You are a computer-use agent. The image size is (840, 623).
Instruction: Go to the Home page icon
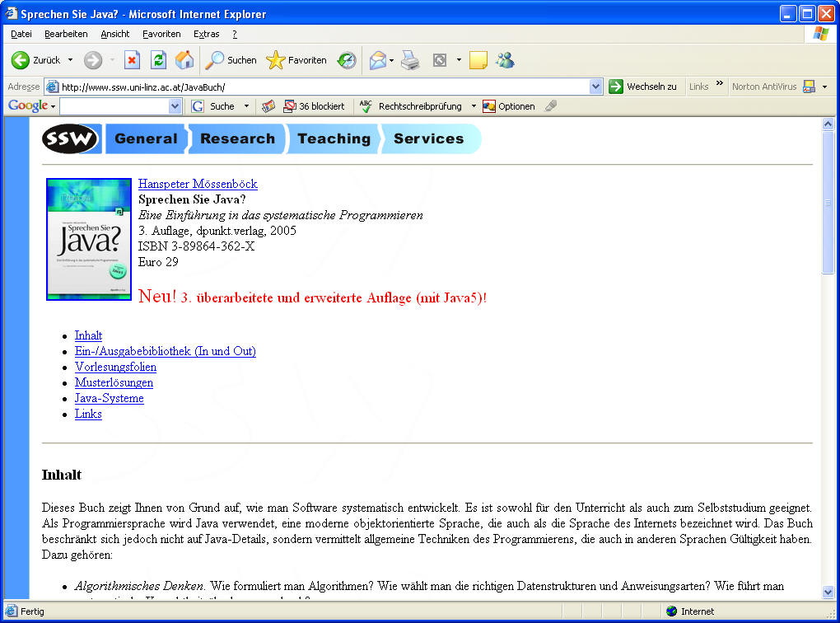(184, 60)
